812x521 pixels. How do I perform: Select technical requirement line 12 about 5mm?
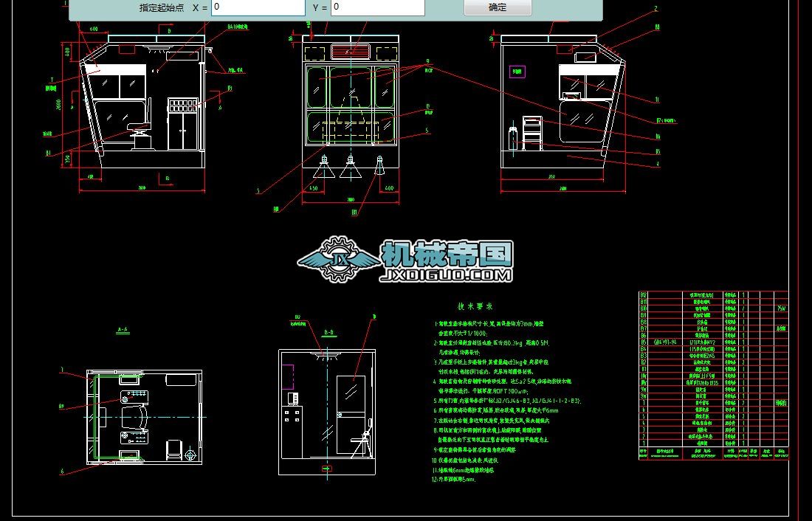pyautogui.click(x=454, y=479)
